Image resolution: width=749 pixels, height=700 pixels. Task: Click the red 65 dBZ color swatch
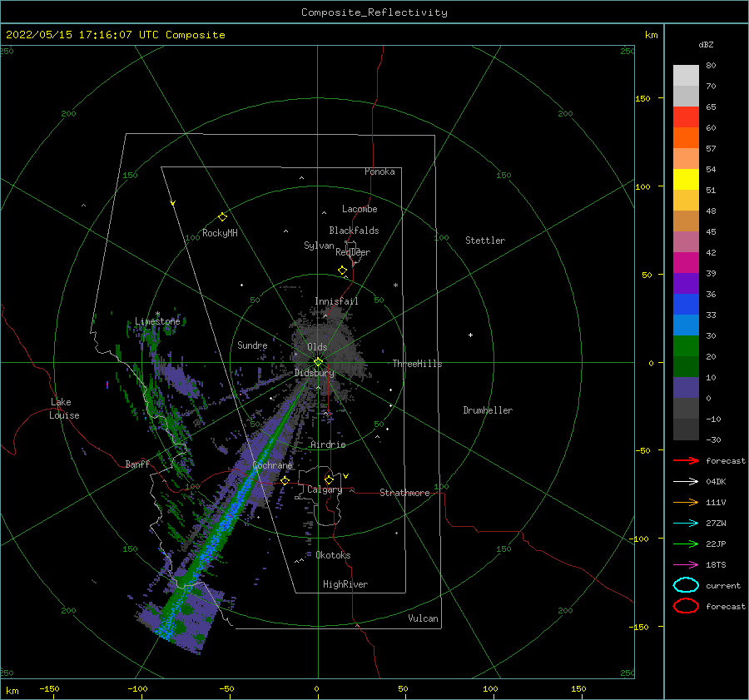pos(686,117)
